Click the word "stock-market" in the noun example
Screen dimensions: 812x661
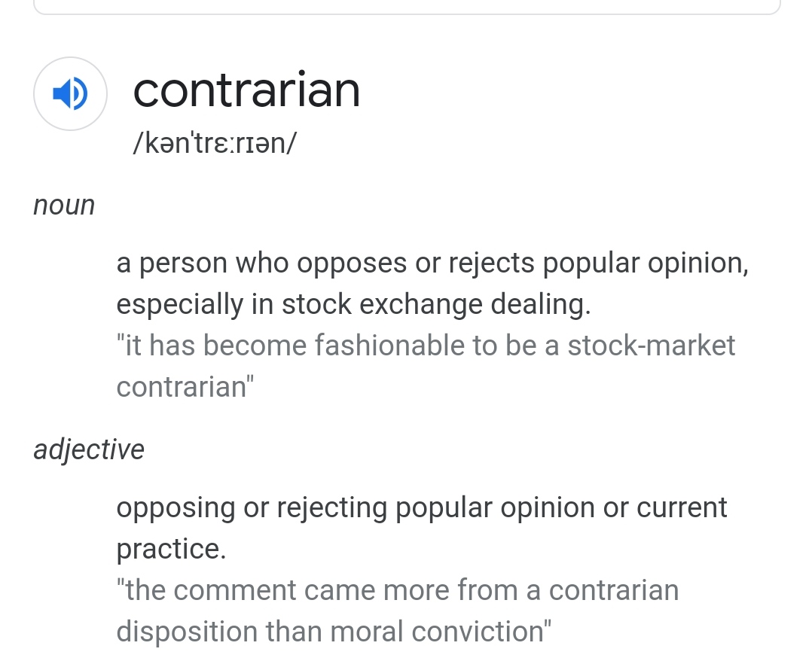652,346
